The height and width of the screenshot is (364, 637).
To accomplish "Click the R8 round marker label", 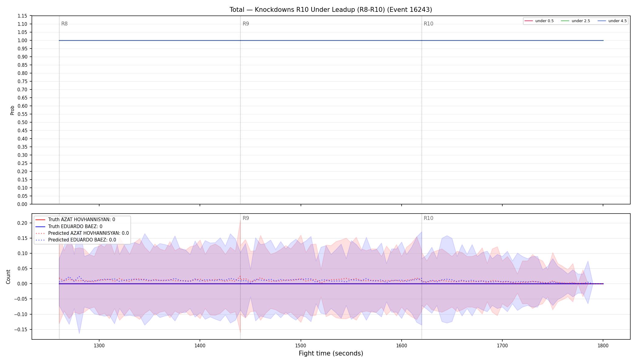I will pos(64,24).
